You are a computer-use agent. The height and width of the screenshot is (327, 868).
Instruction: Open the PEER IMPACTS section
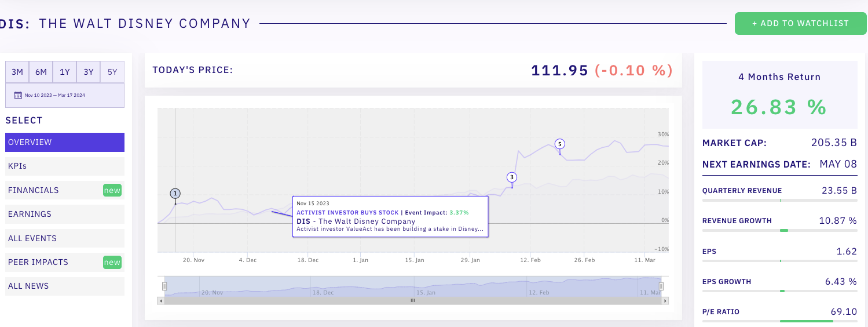[65, 262]
